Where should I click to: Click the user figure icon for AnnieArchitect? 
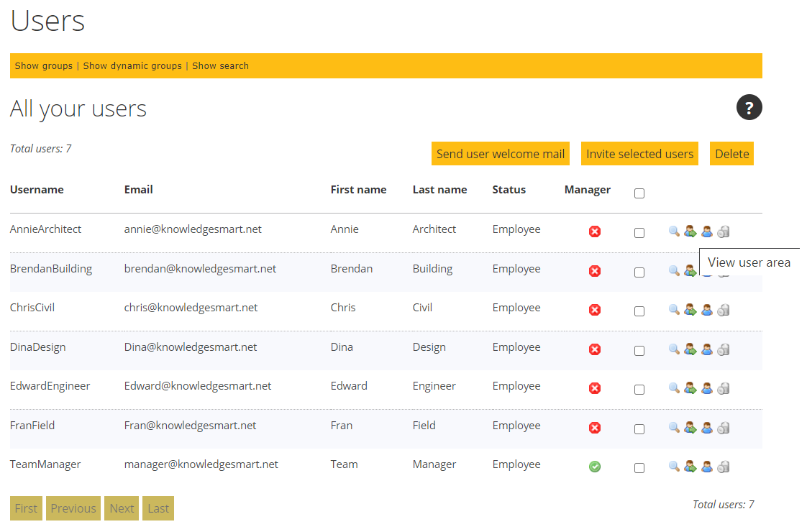[706, 231]
